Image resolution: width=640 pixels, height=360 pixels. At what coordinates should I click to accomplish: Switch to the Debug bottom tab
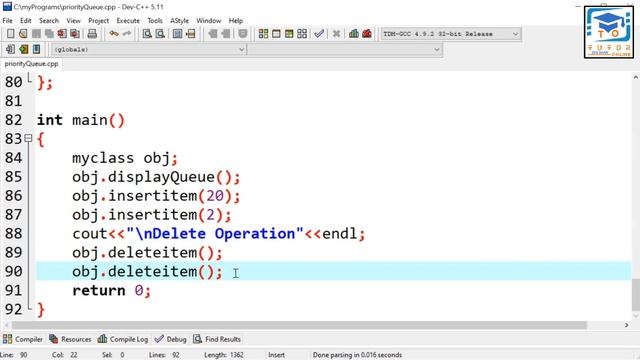pos(171,339)
